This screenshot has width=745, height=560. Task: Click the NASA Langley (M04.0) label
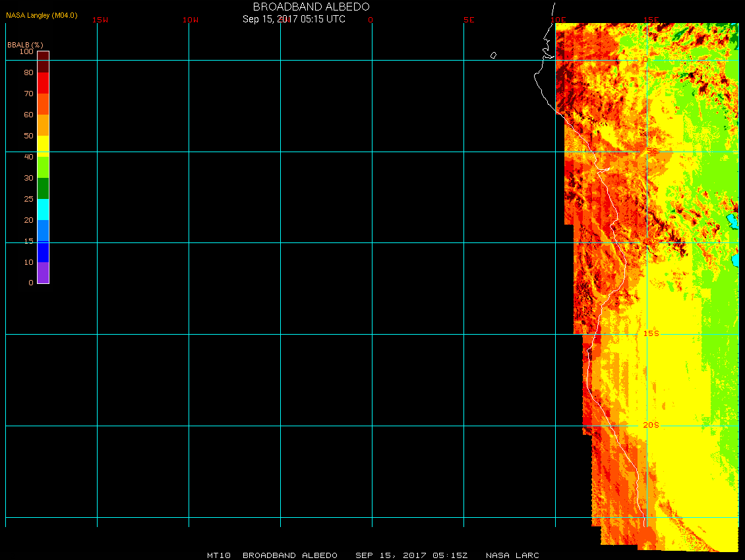pyautogui.click(x=42, y=15)
